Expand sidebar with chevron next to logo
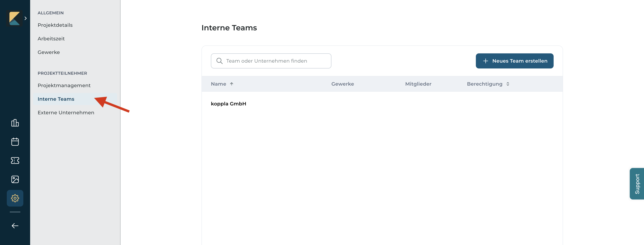The image size is (644, 245). pyautogui.click(x=25, y=18)
